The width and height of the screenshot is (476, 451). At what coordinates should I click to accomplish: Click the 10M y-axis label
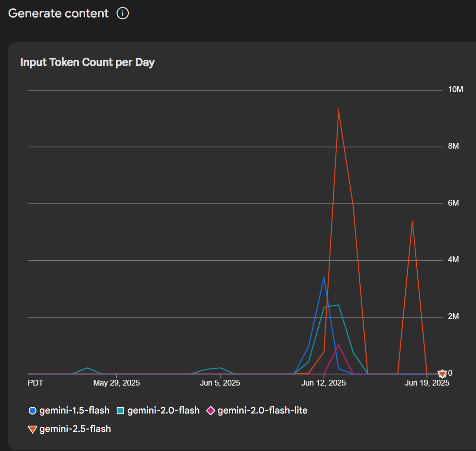(456, 89)
